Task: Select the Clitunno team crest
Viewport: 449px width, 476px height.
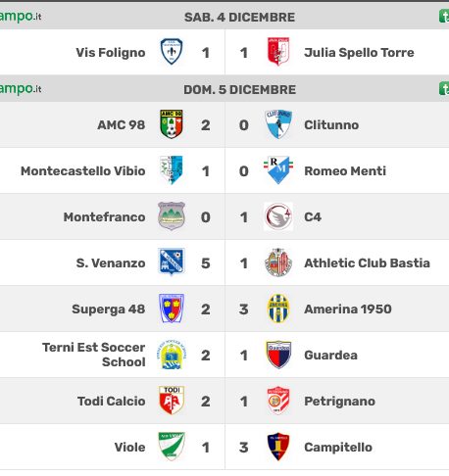Action: 278,124
